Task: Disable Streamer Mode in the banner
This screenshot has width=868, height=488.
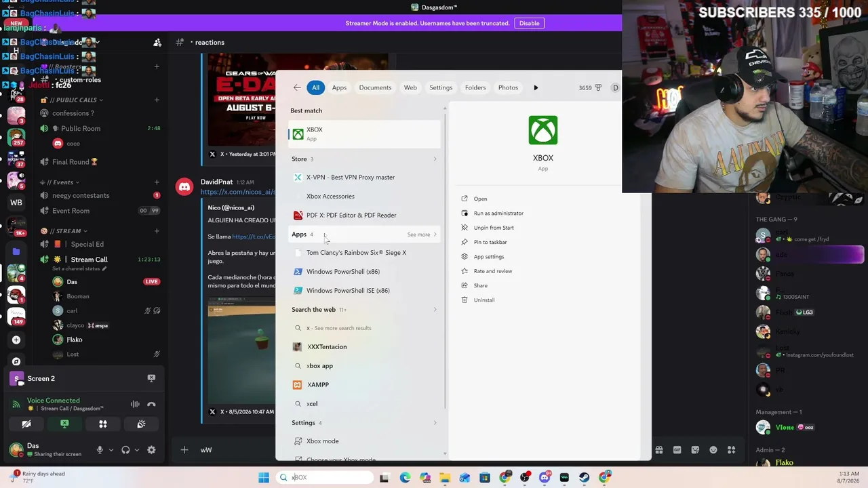Action: 529,23
